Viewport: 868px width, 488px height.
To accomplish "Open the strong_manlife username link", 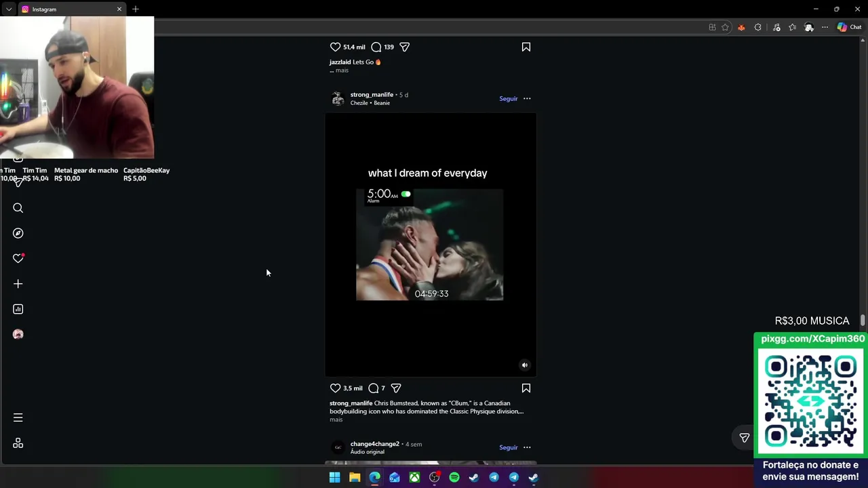I will 372,95.
